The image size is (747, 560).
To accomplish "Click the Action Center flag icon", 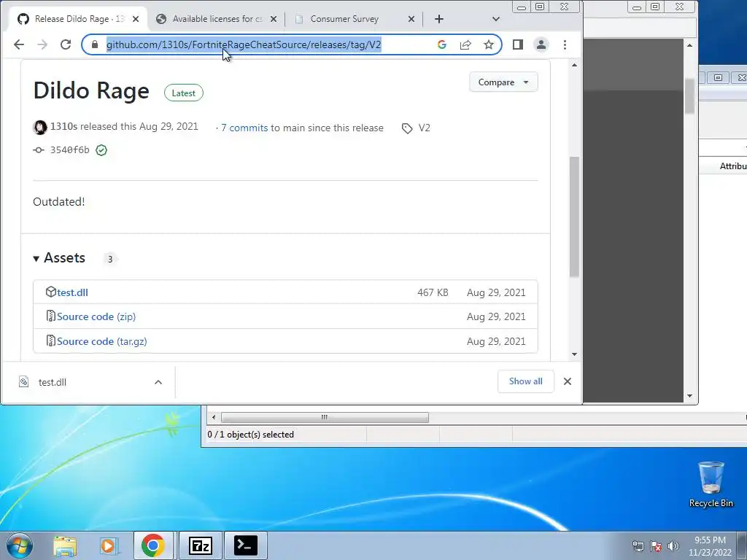I will point(656,546).
